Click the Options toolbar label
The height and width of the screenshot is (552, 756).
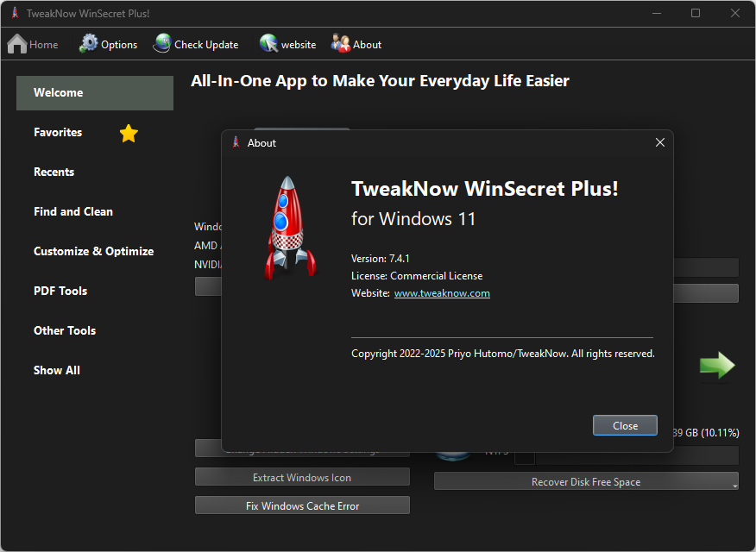[x=119, y=45]
